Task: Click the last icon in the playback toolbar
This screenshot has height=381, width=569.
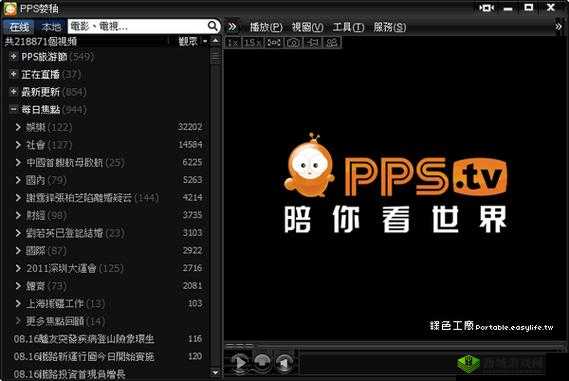Action: (x=332, y=43)
